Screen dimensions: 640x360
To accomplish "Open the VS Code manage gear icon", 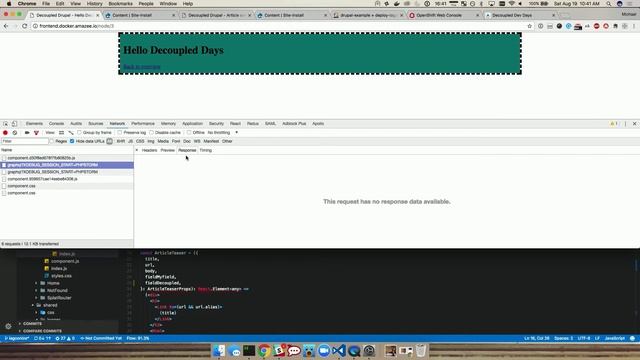I will pos(8,326).
